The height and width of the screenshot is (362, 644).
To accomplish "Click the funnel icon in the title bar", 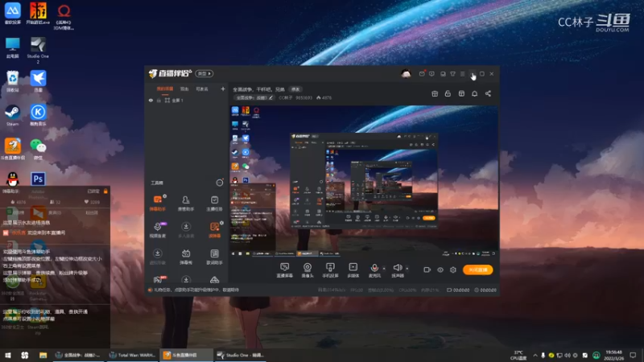I will [452, 74].
